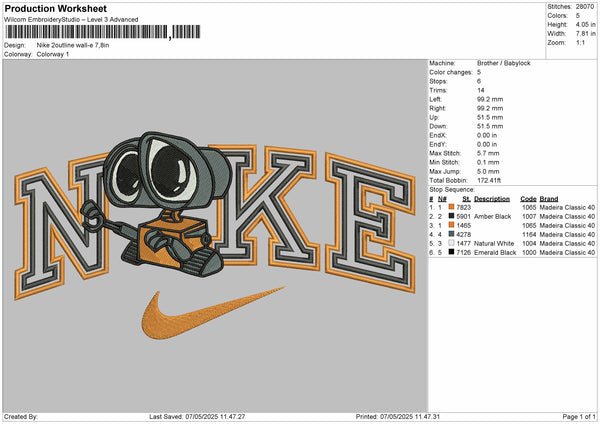Click the Stitches value 28070
Image resolution: width=600 pixels, height=424 pixels.
coord(585,7)
